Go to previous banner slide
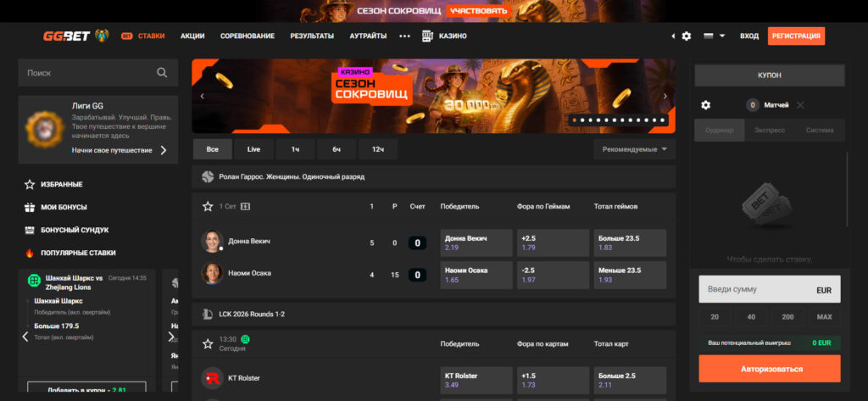 pyautogui.click(x=202, y=96)
